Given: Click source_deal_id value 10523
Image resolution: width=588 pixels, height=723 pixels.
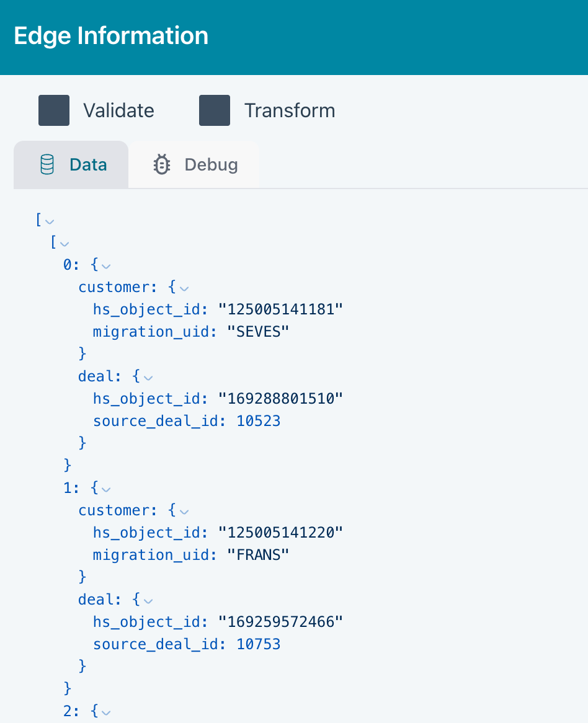Looking at the screenshot, I should tap(259, 421).
